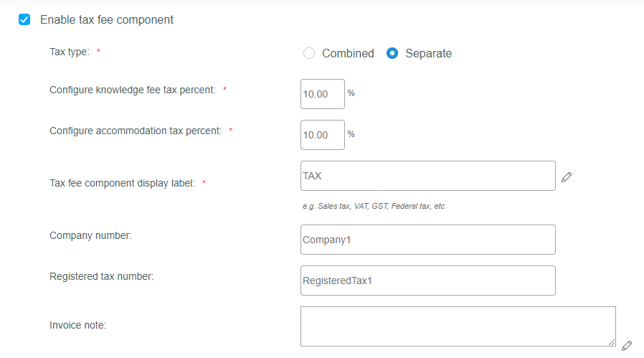The height and width of the screenshot is (358, 644).
Task: Select the Combined tax type radio button
Action: pyautogui.click(x=309, y=53)
